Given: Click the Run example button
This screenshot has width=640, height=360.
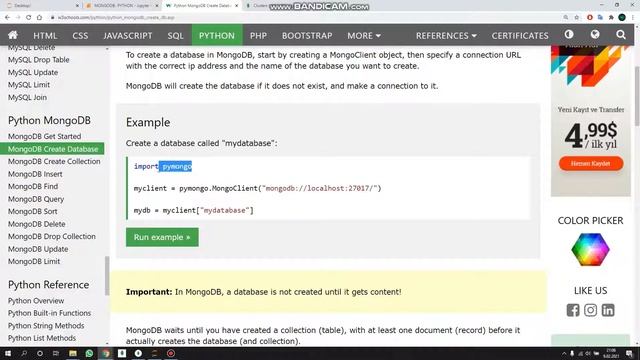Looking at the screenshot, I should (x=162, y=237).
